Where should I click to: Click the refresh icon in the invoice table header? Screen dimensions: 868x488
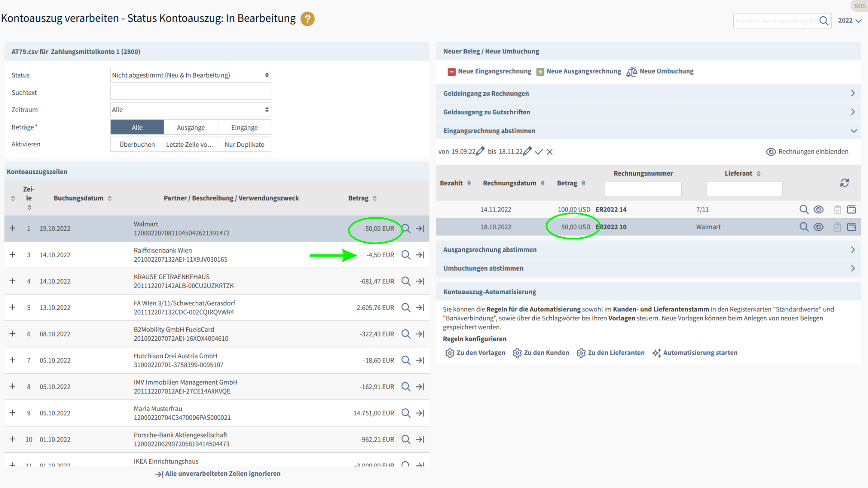tap(844, 183)
